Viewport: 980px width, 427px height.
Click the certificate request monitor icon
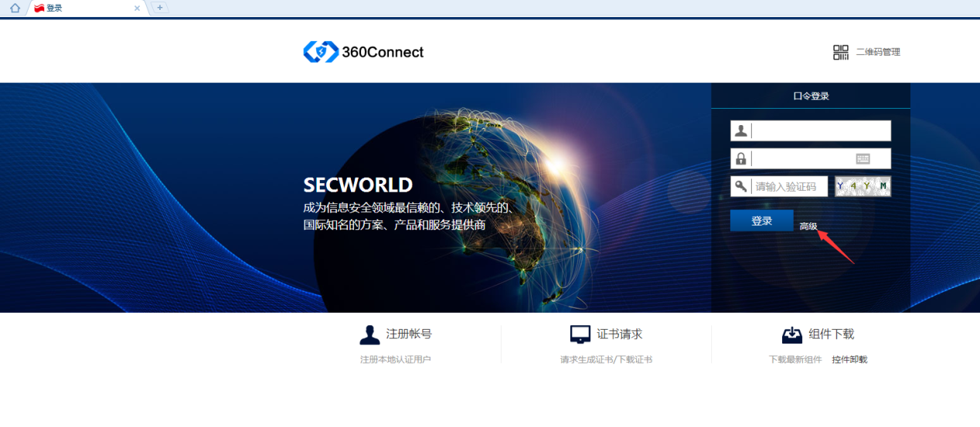[580, 334]
